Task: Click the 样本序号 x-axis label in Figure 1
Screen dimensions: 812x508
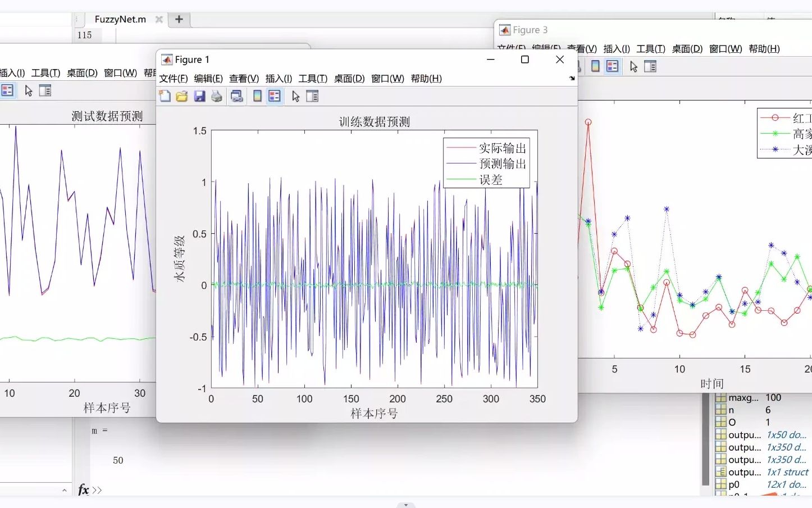Action: pos(374,414)
